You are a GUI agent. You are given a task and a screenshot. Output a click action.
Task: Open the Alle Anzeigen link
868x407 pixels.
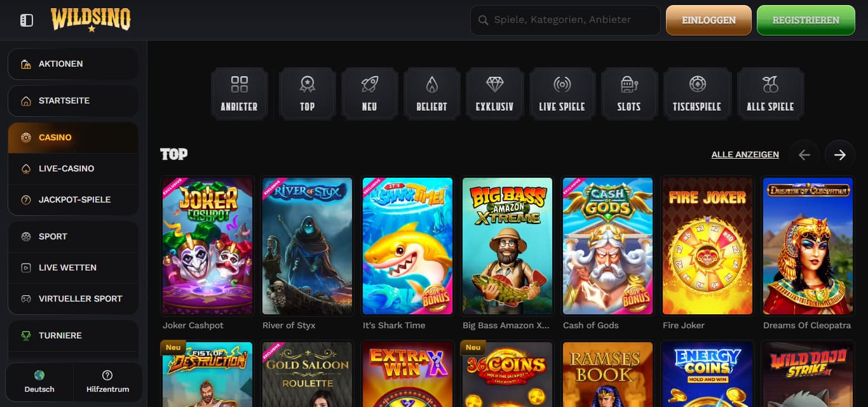click(745, 154)
